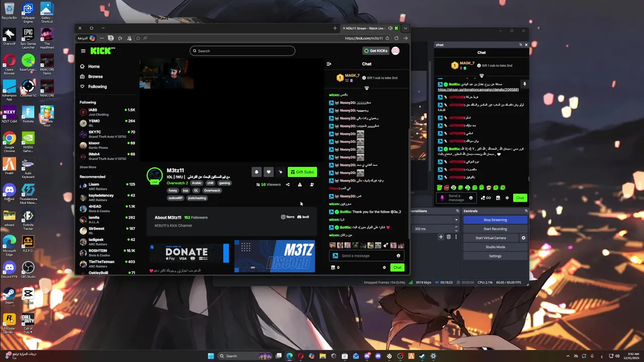Expand the gift leaderboard chevron in Kick chat

click(366, 88)
